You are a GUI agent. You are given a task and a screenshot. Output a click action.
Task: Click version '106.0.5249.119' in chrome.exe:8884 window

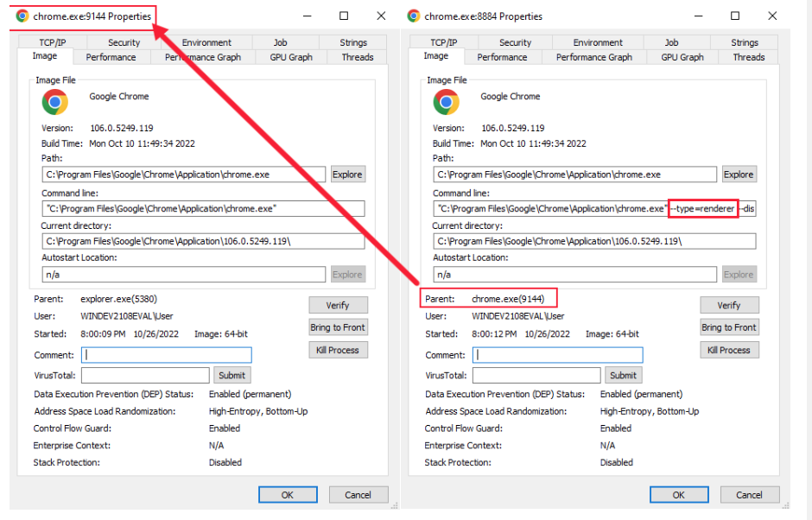coord(513,128)
